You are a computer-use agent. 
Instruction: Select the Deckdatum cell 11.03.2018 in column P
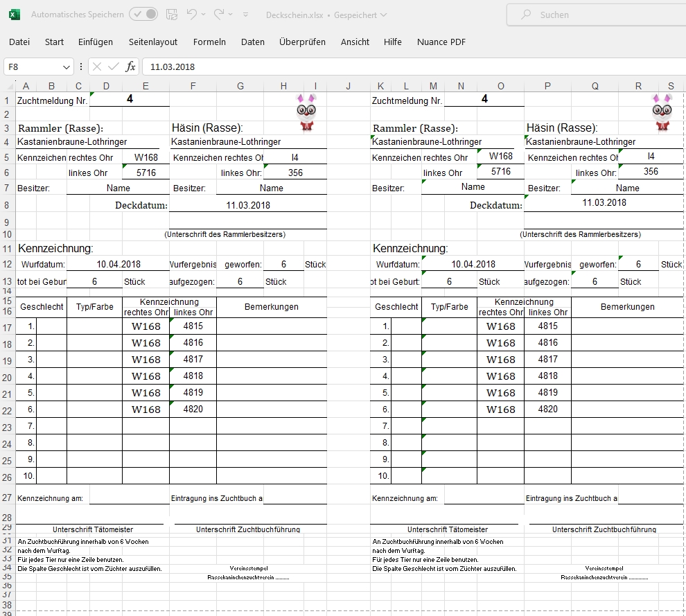(604, 203)
